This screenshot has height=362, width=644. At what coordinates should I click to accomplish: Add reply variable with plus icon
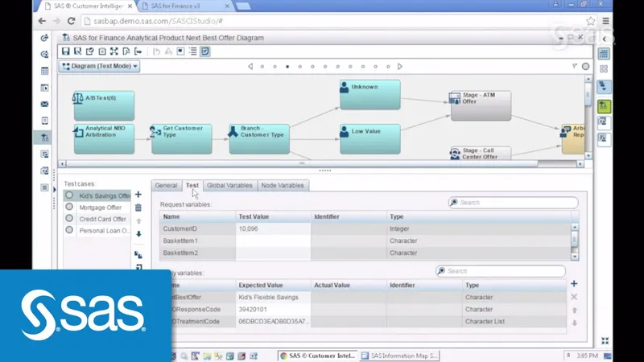tap(574, 284)
